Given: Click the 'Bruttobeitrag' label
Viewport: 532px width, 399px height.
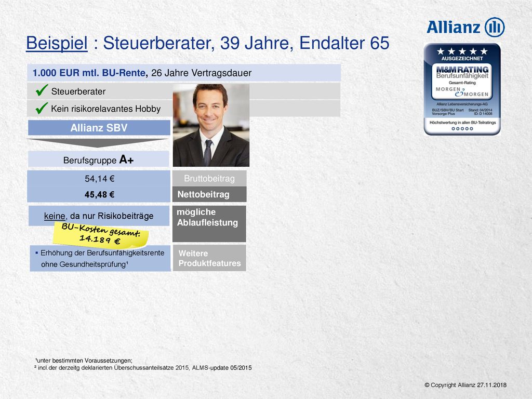Looking at the screenshot, I should [209, 179].
